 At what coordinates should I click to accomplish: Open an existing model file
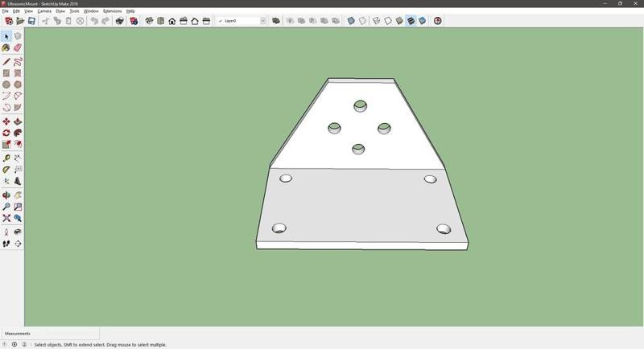pyautogui.click(x=20, y=20)
